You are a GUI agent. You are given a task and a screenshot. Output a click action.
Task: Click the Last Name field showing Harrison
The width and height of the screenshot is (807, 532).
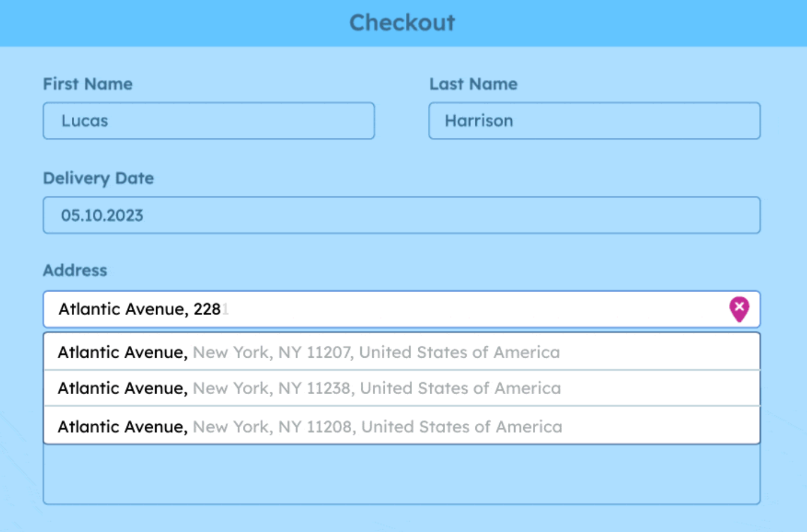click(x=594, y=121)
